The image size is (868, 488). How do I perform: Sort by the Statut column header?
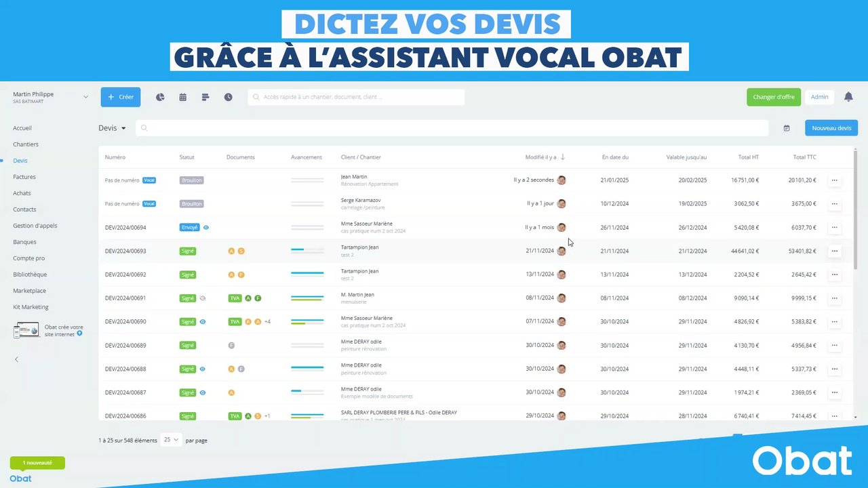pos(186,157)
